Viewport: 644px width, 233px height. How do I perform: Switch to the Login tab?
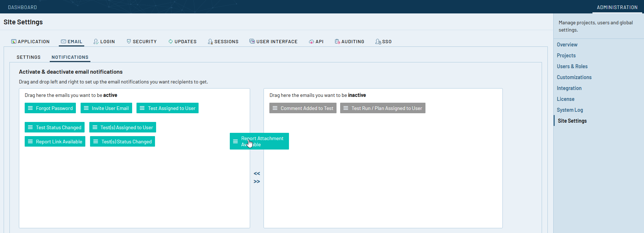point(104,42)
